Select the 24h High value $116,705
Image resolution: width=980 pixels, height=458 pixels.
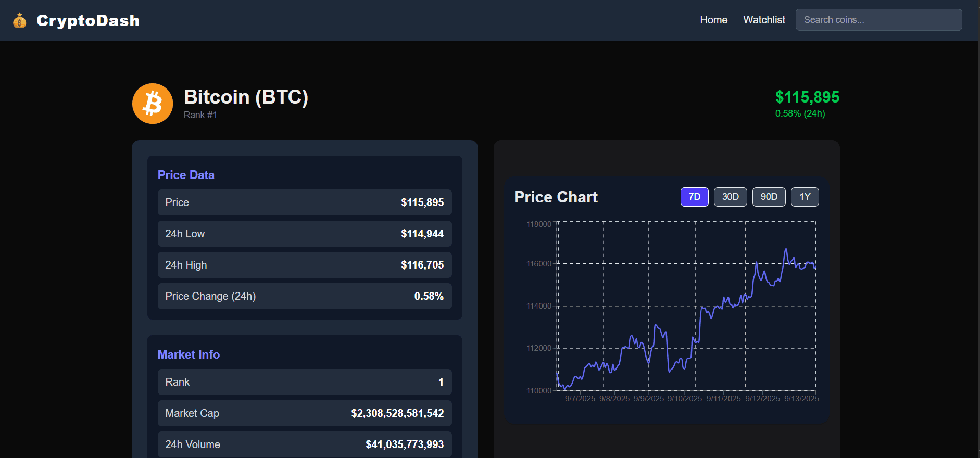tap(422, 265)
